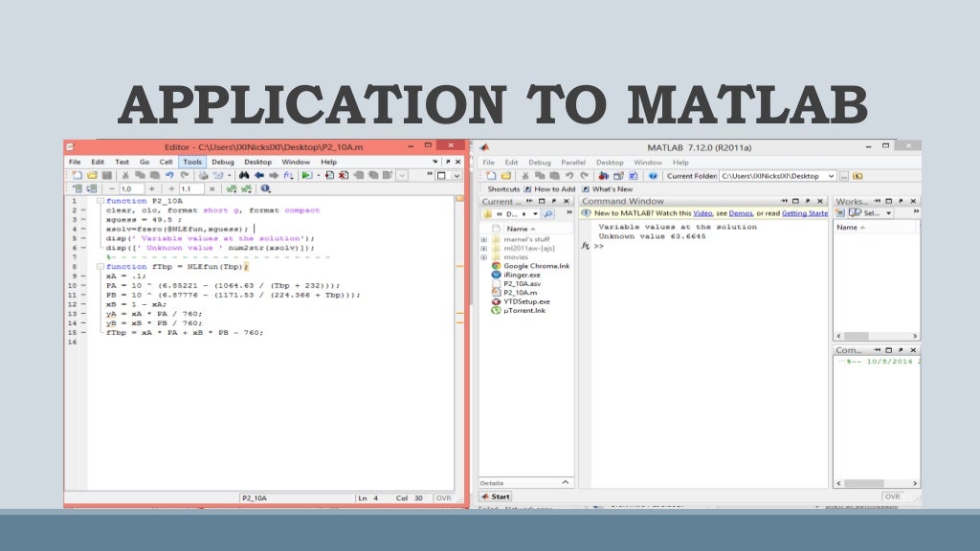Click the Video link in Command Window
Image resolution: width=980 pixels, height=551 pixels.
point(702,213)
